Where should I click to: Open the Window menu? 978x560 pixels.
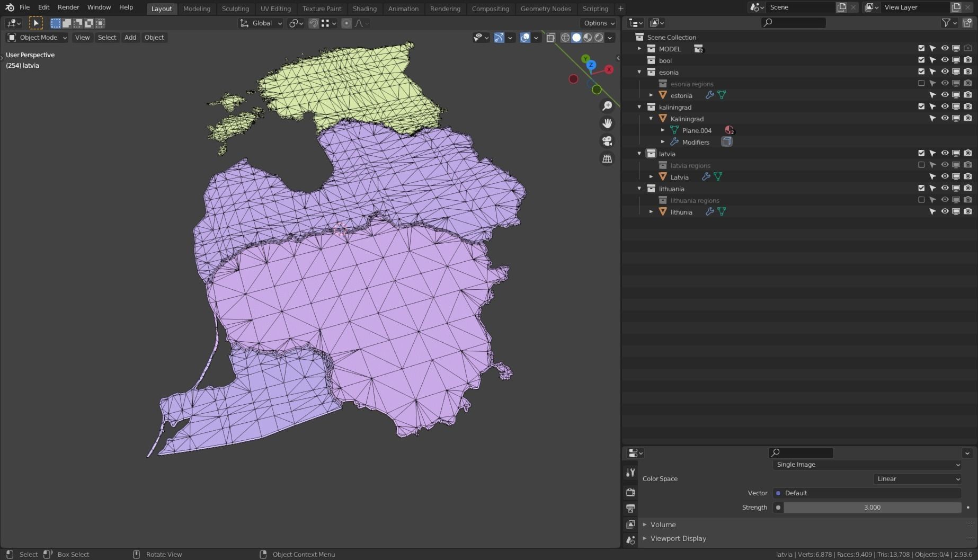tap(99, 7)
